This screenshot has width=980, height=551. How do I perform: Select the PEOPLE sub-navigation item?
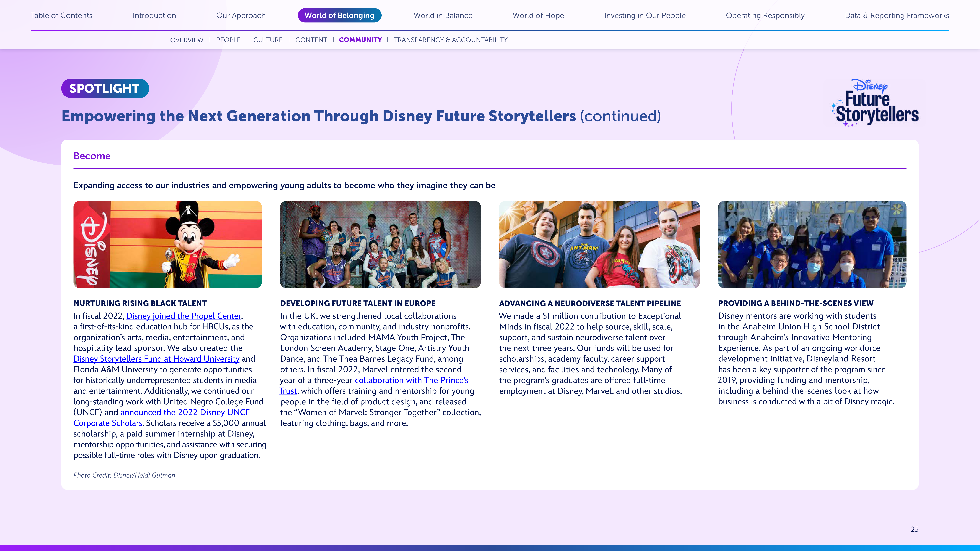coord(228,40)
